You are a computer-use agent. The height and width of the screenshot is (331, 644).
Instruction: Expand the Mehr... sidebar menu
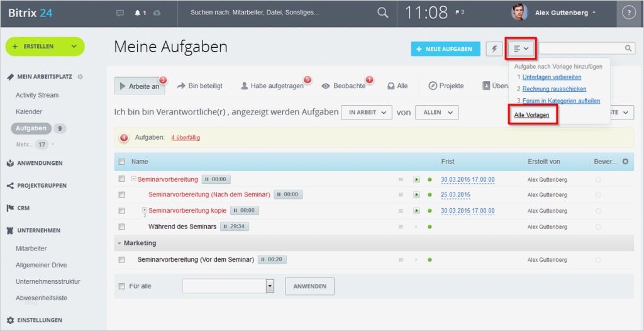(35, 144)
